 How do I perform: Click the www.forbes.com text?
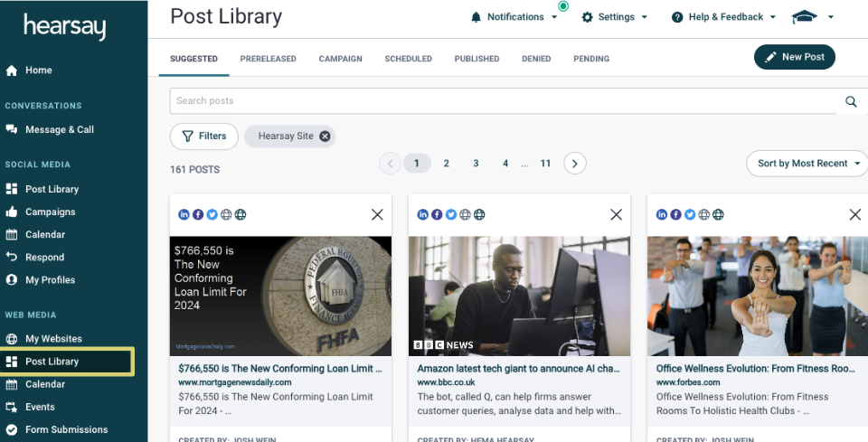(688, 382)
